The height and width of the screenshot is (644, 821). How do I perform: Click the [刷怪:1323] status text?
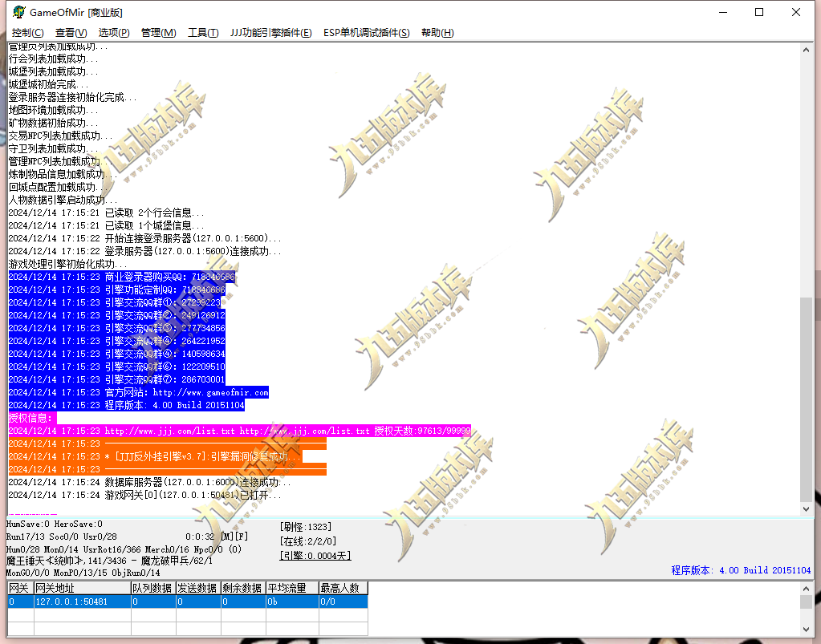point(305,527)
